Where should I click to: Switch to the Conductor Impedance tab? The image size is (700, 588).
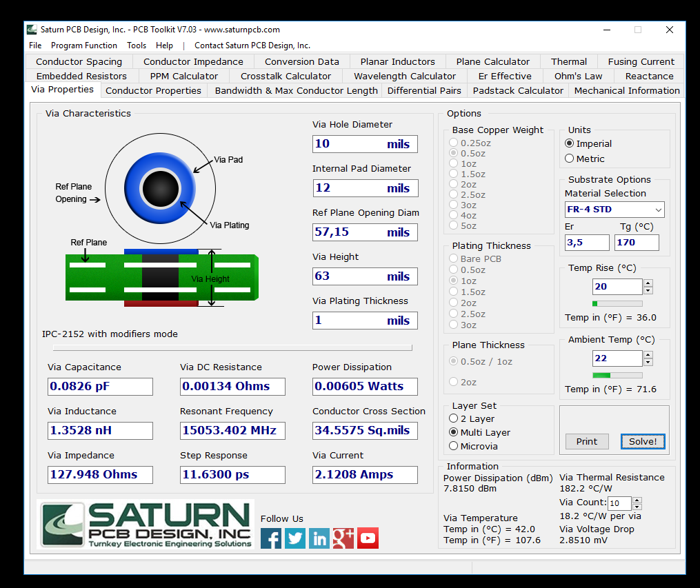(193, 61)
